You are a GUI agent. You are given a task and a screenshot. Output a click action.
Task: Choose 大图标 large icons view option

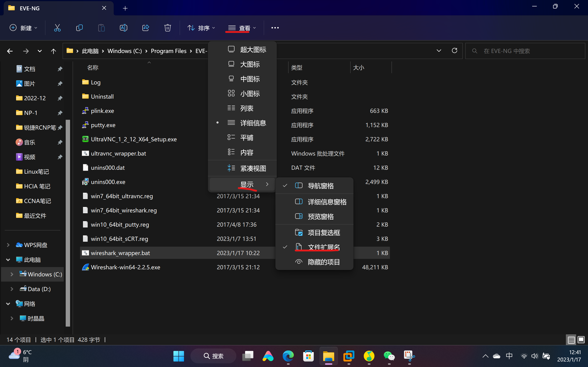(250, 64)
